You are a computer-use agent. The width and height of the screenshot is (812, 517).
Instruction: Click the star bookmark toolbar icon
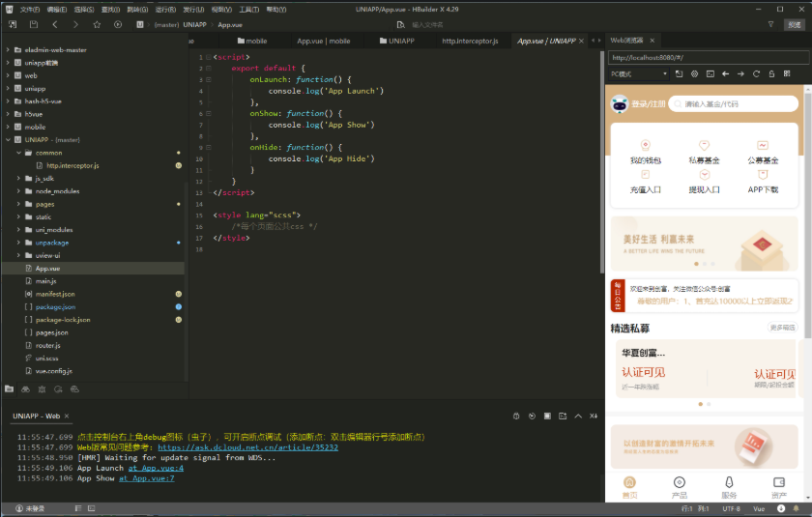[x=97, y=24]
